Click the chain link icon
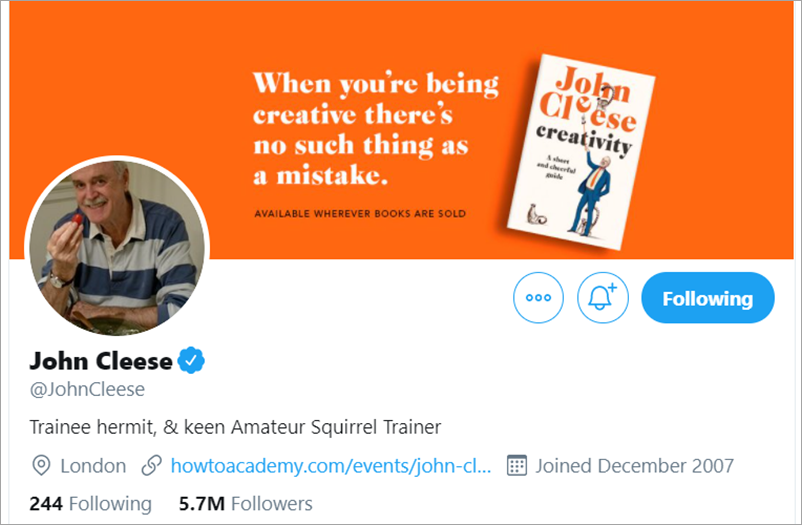Screen dimensions: 802x525 click(152, 466)
